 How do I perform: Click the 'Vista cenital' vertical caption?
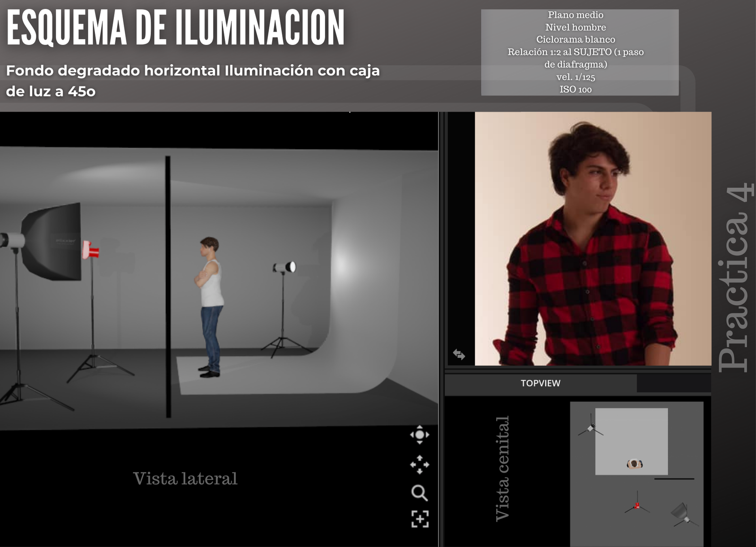point(502,469)
